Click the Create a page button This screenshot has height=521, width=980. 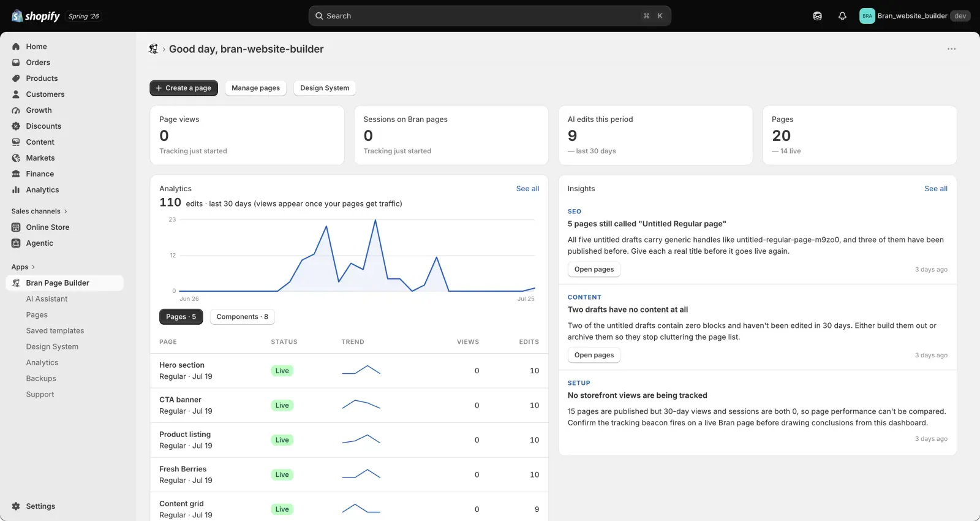click(184, 88)
